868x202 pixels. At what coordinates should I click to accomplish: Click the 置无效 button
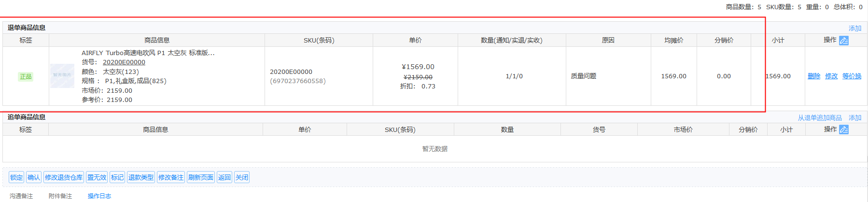[x=97, y=177]
